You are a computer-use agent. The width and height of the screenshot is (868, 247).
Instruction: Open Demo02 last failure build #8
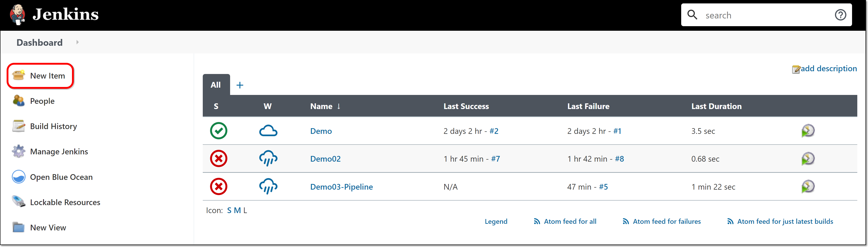point(619,159)
